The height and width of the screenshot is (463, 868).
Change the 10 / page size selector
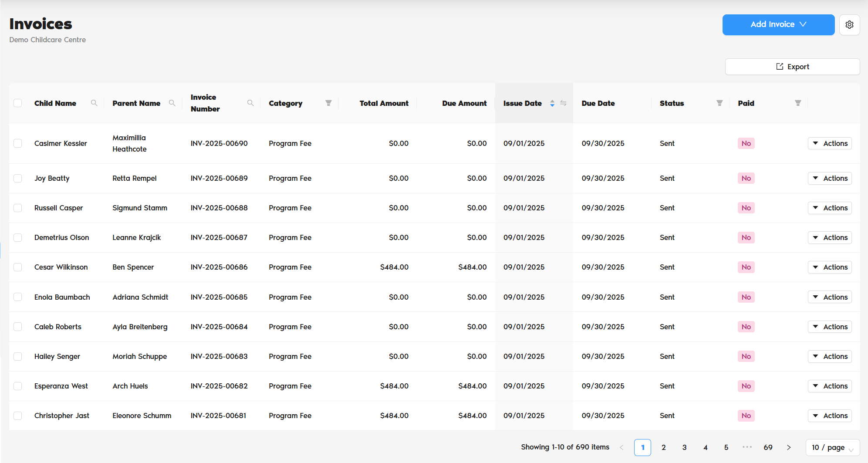pos(832,447)
